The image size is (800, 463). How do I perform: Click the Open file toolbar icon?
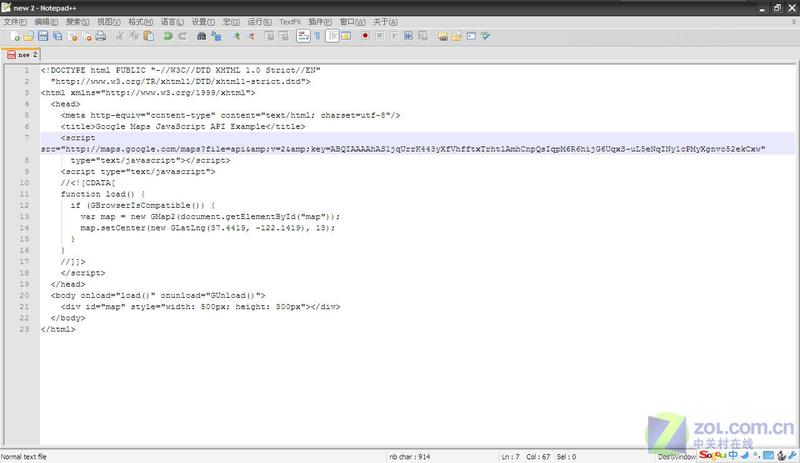click(x=29, y=36)
